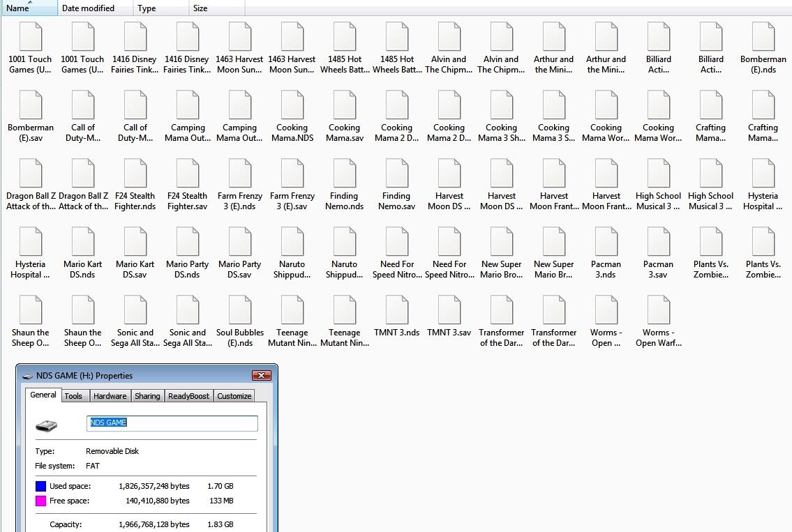Sort files by Size column header

tap(217, 8)
